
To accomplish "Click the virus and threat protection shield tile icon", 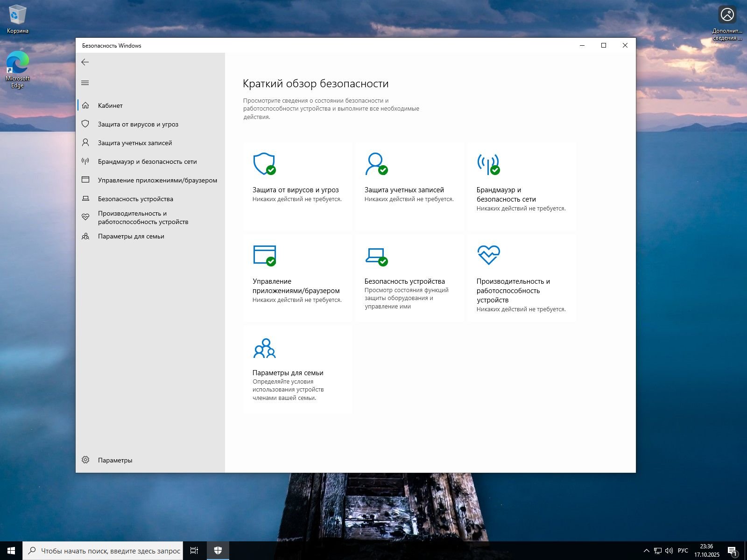I will (x=264, y=164).
